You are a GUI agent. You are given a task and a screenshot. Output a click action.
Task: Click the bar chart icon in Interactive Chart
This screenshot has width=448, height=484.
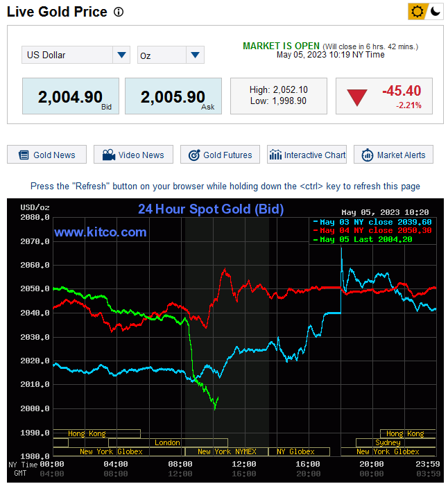(275, 155)
